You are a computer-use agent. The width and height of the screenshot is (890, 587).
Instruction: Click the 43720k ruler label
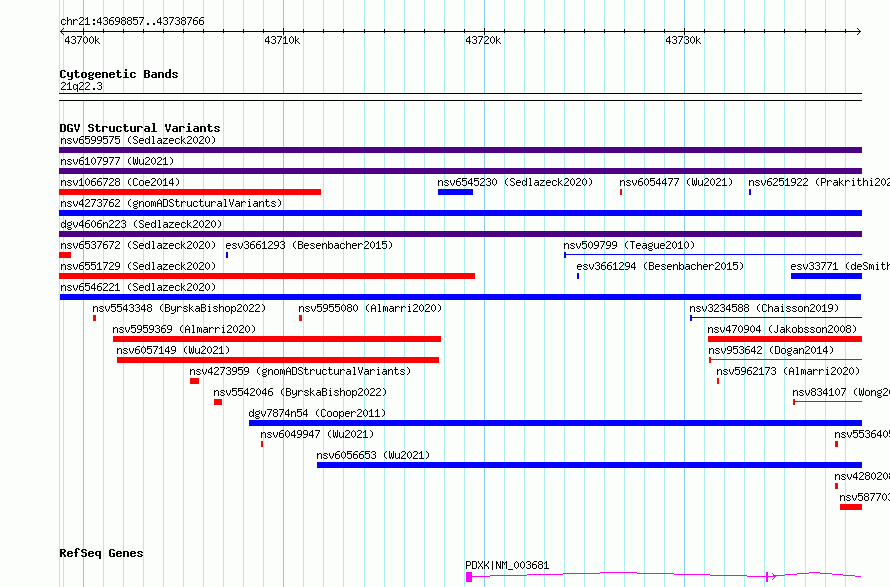point(483,40)
